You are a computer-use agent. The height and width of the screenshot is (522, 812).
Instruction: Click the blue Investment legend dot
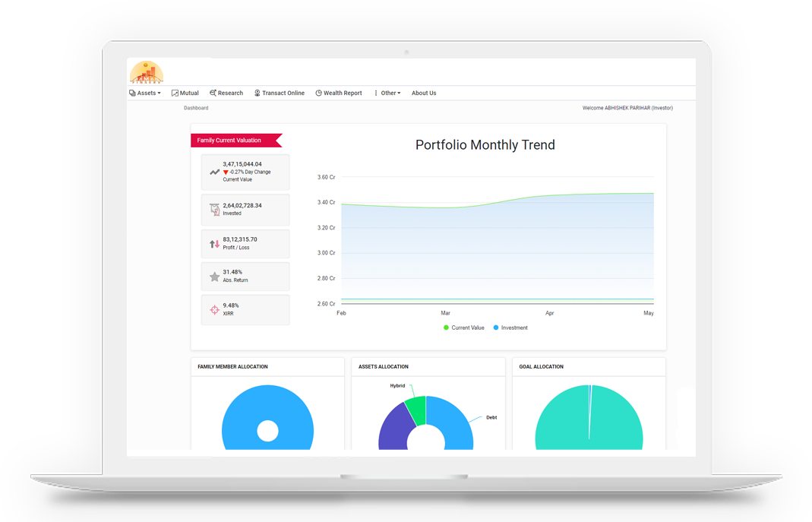(x=496, y=327)
